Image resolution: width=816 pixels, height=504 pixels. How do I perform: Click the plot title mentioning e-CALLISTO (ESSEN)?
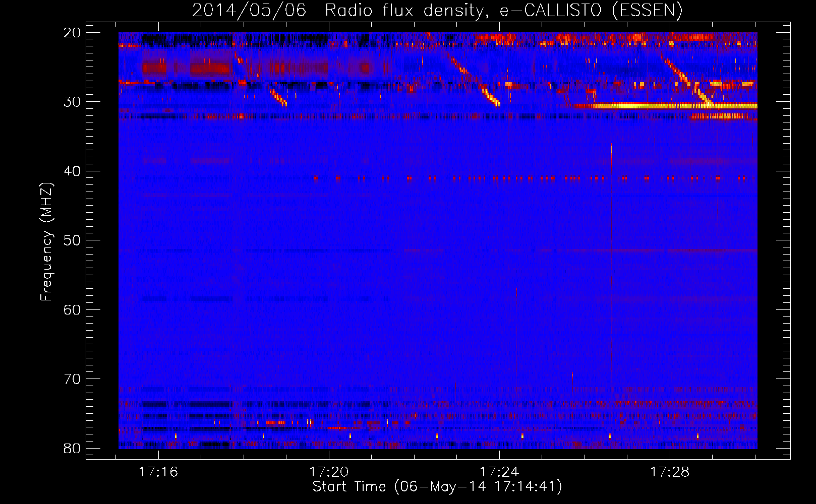pos(437,11)
